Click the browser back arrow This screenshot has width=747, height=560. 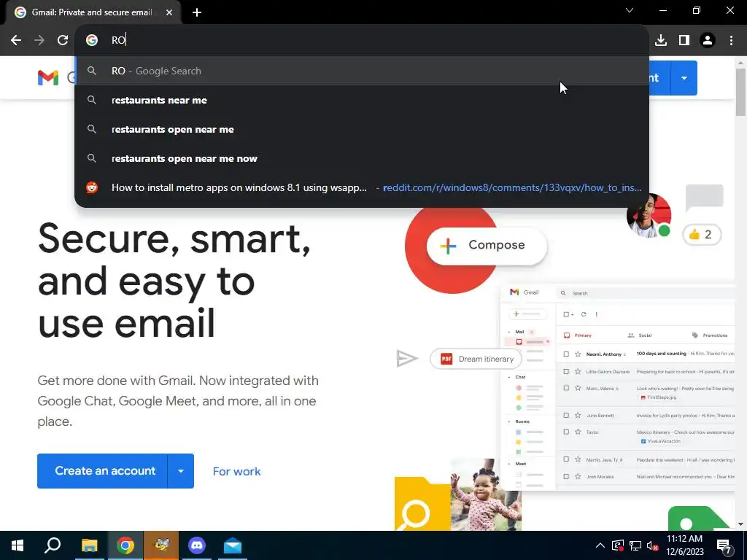pos(16,40)
